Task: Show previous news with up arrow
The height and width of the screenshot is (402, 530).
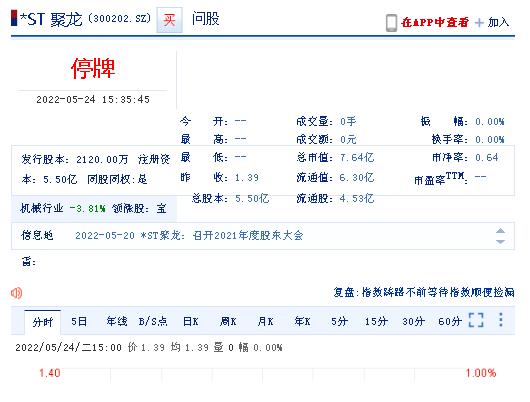Action: [501, 231]
